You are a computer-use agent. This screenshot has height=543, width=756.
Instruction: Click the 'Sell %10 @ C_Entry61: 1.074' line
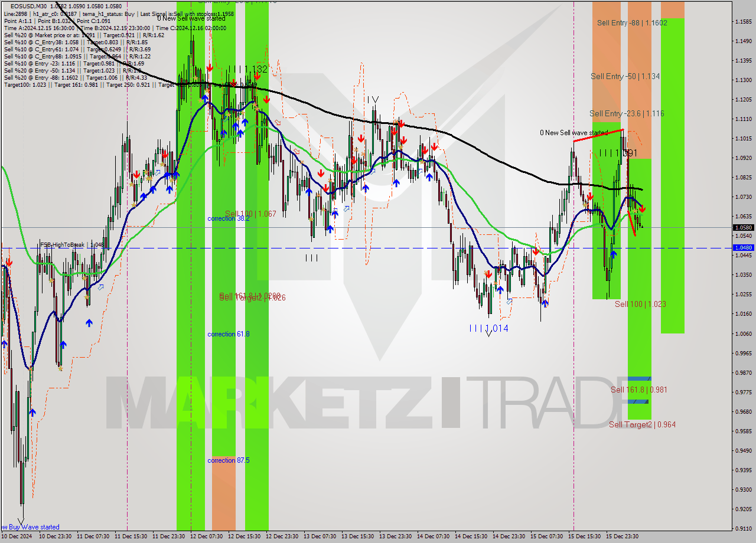77,49
